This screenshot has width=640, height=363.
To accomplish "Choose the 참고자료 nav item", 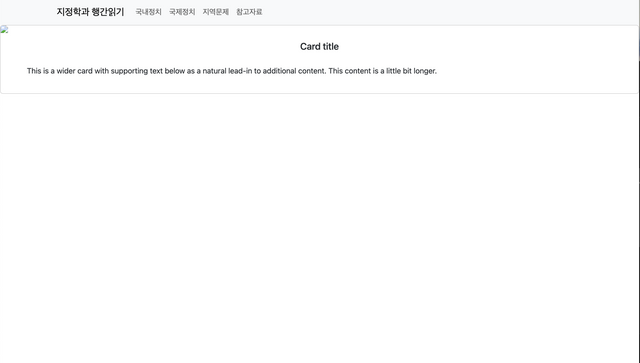I will [x=249, y=12].
